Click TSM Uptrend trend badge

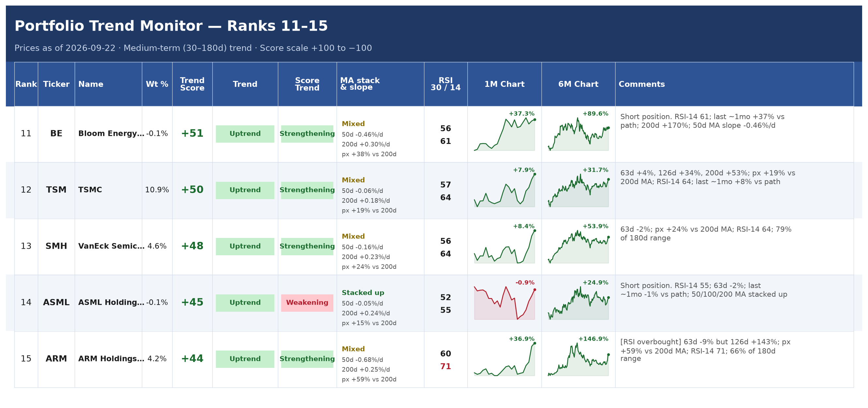click(x=245, y=190)
